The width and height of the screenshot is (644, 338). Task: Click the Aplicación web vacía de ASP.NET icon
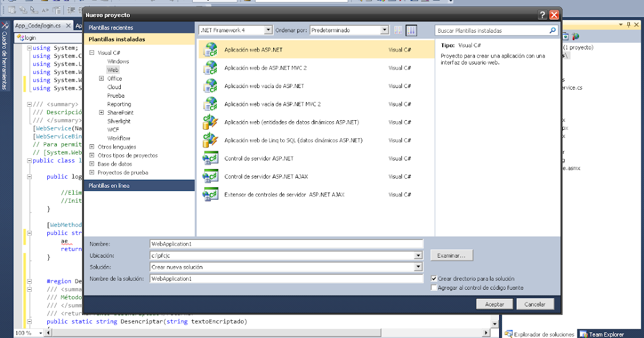[x=210, y=86]
